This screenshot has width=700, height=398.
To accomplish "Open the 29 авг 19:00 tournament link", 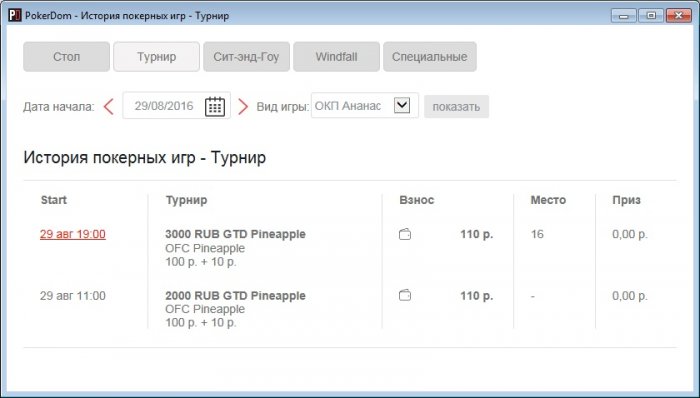I will pos(73,234).
